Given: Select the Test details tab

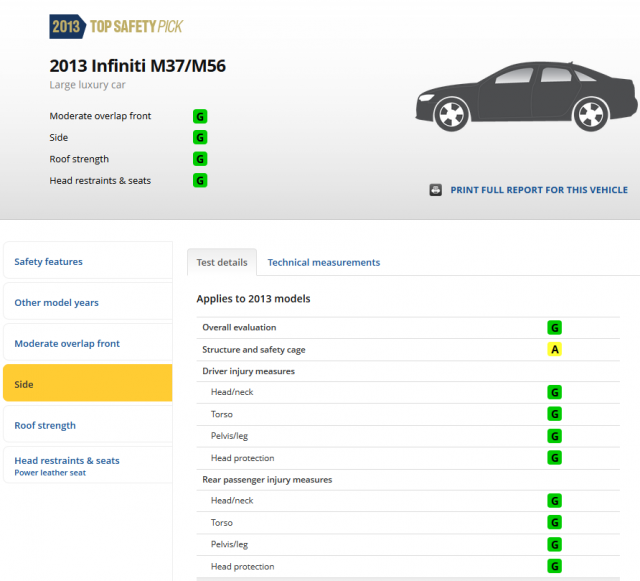Looking at the screenshot, I should point(221,262).
